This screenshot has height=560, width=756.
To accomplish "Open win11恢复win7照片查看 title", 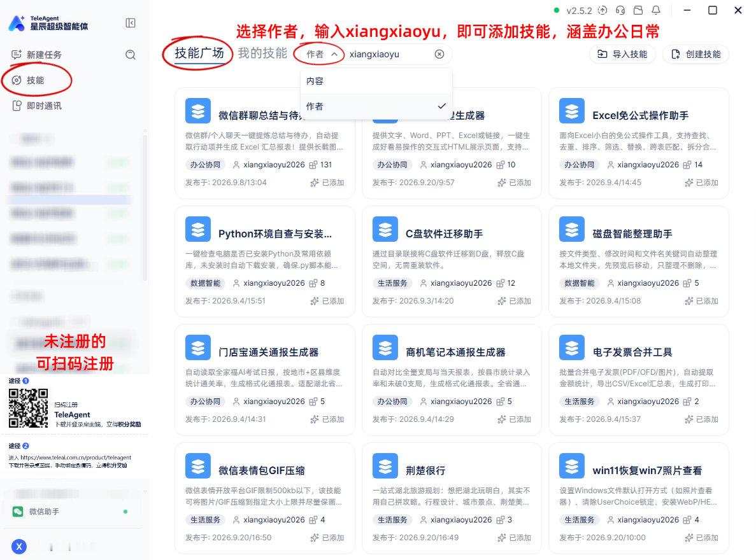I will (647, 471).
